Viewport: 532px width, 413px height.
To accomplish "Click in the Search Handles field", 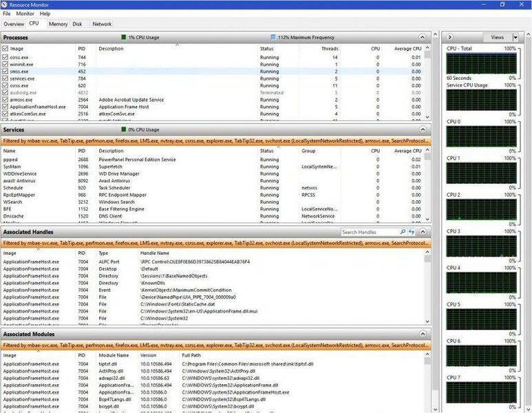I will 370,232.
